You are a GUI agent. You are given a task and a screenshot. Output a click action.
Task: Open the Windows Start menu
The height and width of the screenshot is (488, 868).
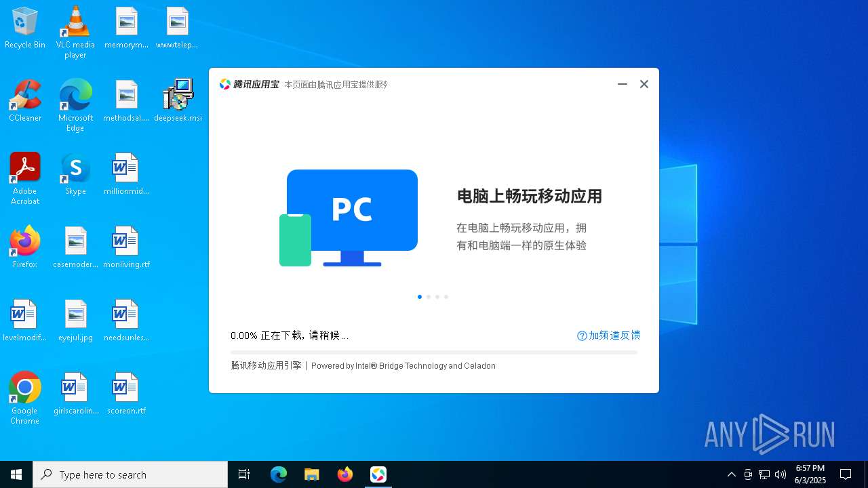(16, 474)
